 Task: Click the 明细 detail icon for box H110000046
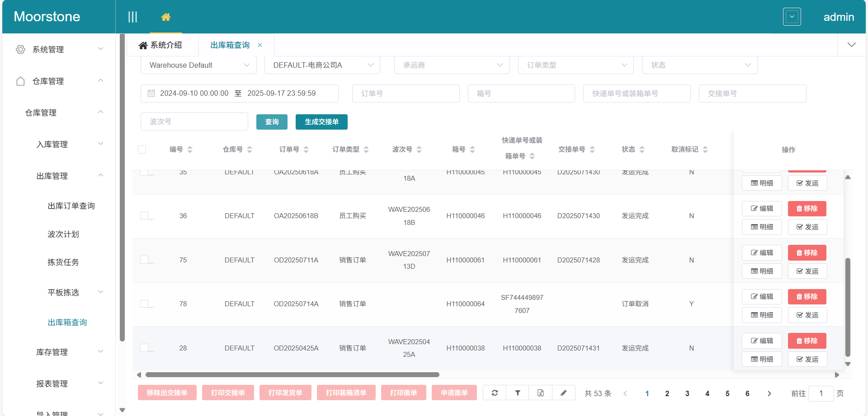761,227
